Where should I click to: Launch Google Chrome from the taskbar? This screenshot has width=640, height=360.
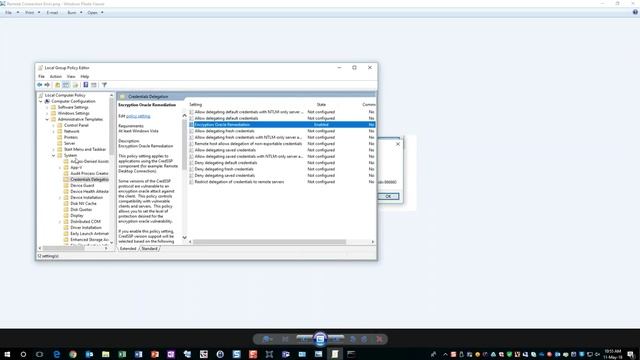click(73, 354)
